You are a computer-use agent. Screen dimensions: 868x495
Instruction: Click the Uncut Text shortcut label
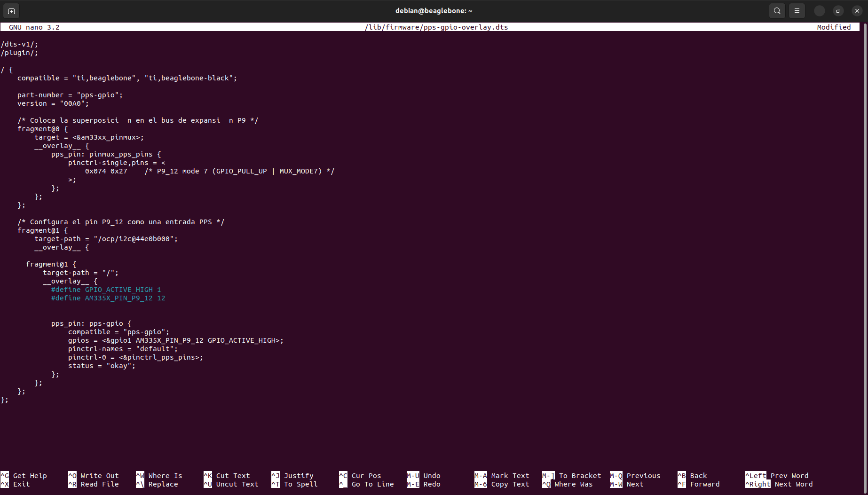click(237, 484)
